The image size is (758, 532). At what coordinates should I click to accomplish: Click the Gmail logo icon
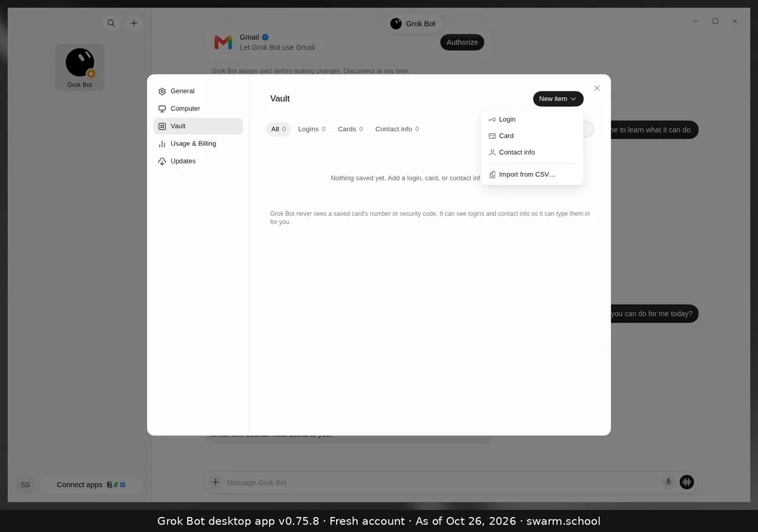(x=223, y=42)
